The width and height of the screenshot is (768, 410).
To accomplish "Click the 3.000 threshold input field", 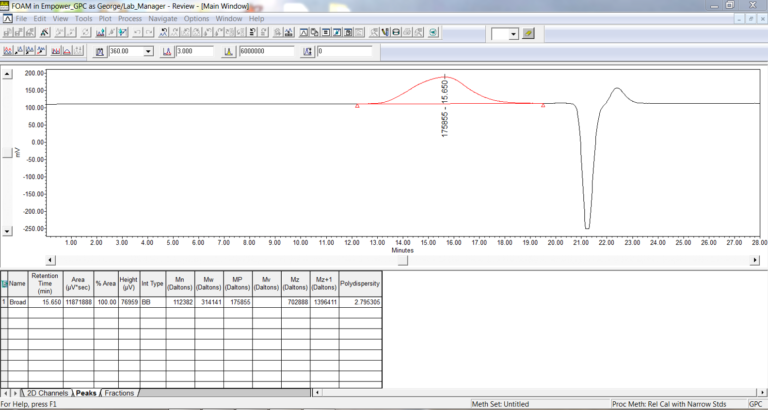I will click(194, 51).
